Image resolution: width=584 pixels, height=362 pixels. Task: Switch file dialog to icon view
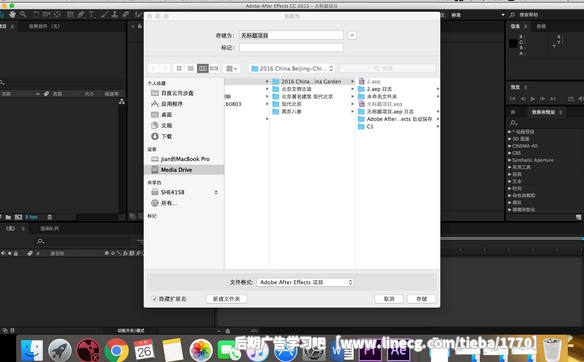[179, 69]
